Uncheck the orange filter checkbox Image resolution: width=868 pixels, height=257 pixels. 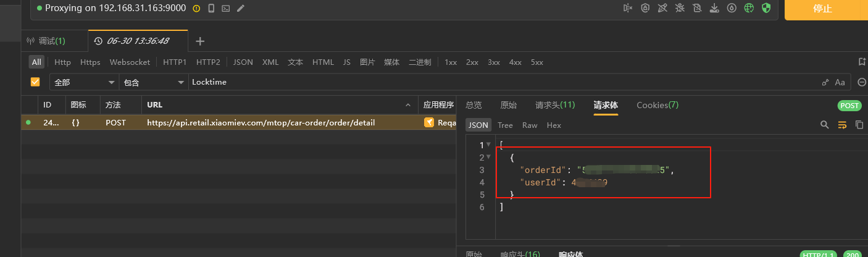coord(35,82)
